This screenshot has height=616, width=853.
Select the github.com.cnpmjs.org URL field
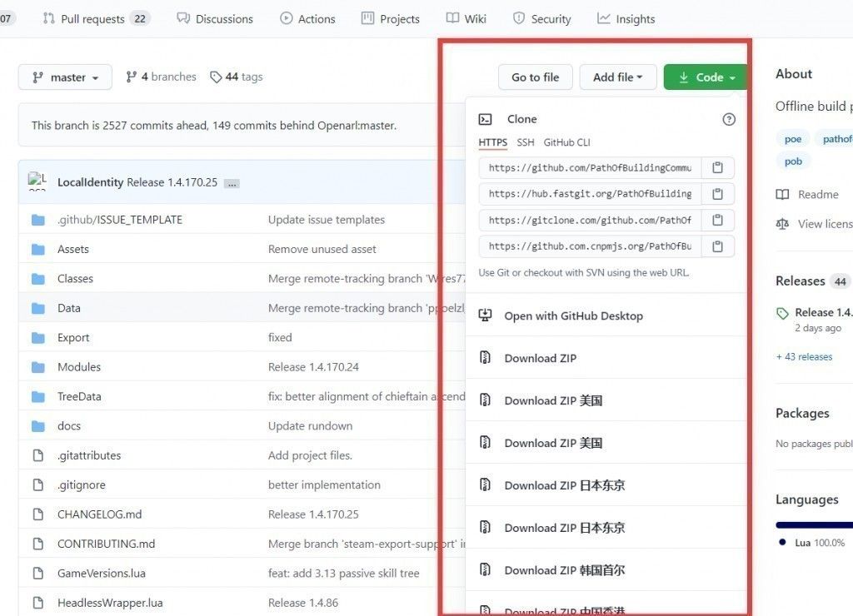pyautogui.click(x=591, y=246)
